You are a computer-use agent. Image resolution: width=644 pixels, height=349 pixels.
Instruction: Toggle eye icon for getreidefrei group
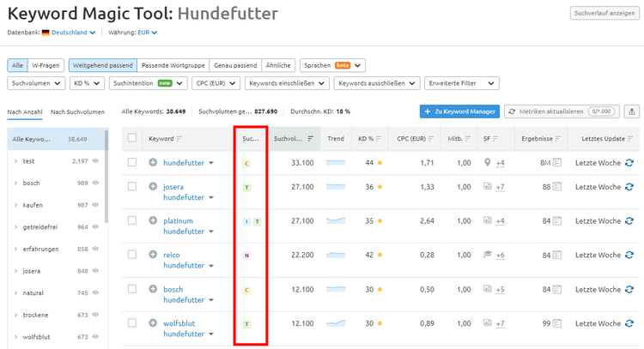[x=95, y=226]
